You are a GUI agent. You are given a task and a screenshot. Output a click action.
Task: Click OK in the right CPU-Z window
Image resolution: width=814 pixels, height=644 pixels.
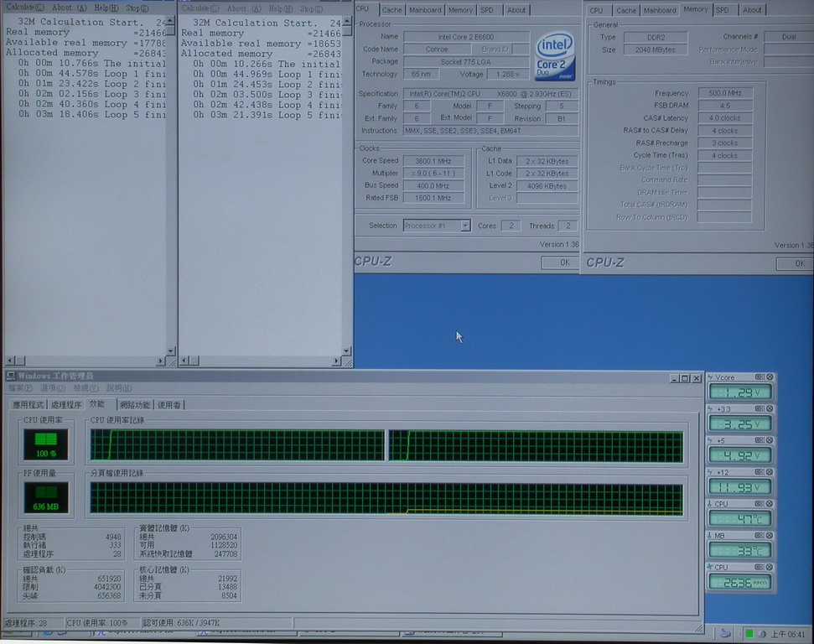click(795, 264)
